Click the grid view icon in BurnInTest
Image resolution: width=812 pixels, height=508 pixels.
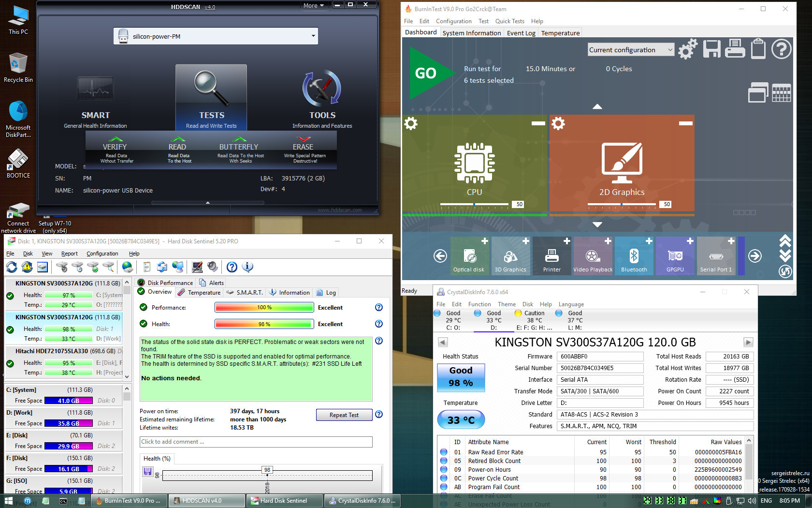coord(781,93)
